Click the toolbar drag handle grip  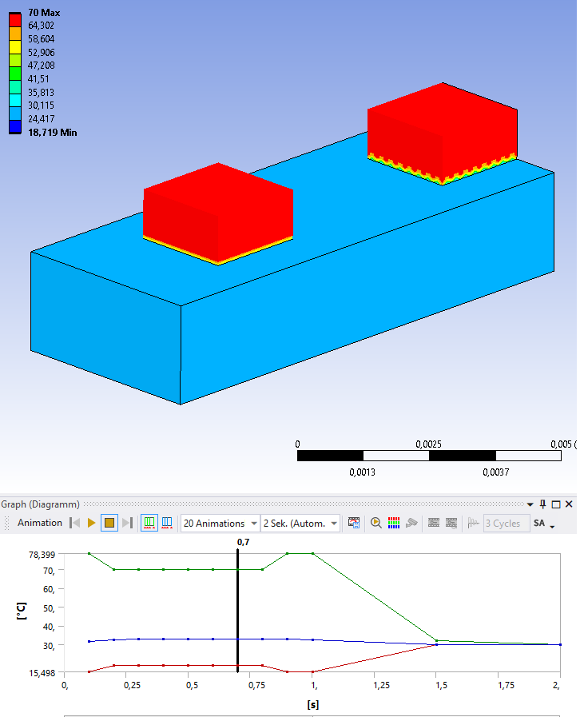click(x=6, y=523)
